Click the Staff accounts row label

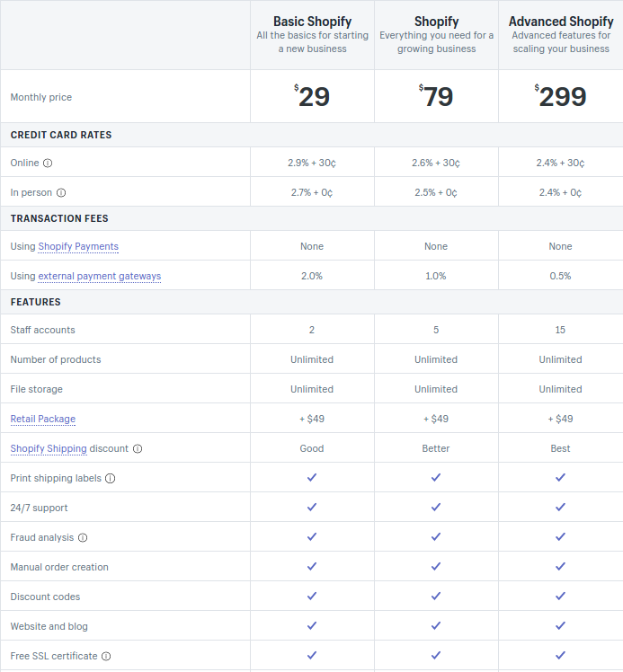pos(42,330)
